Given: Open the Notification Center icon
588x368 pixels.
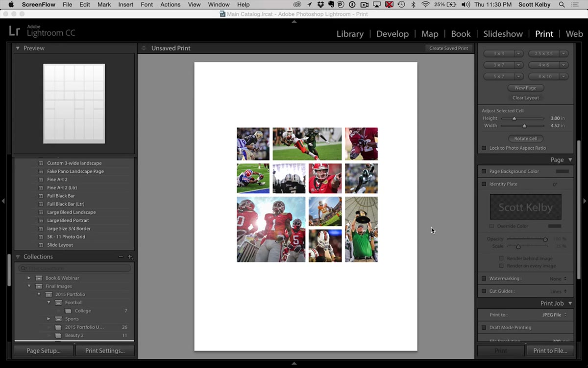Looking at the screenshot, I should tap(576, 4).
